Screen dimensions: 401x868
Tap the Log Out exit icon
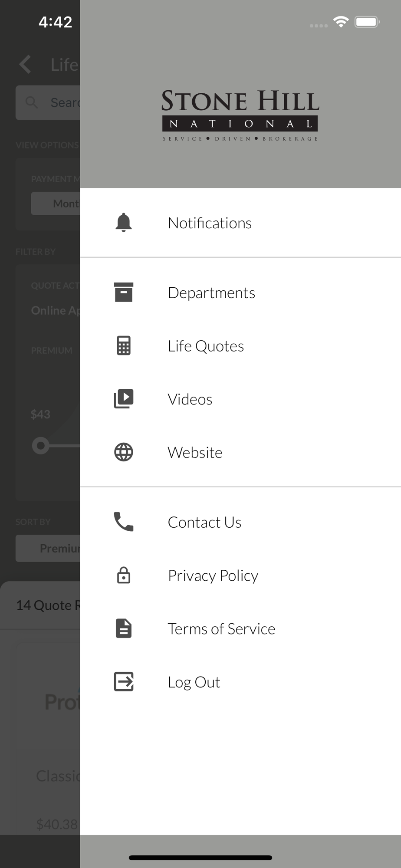(124, 682)
